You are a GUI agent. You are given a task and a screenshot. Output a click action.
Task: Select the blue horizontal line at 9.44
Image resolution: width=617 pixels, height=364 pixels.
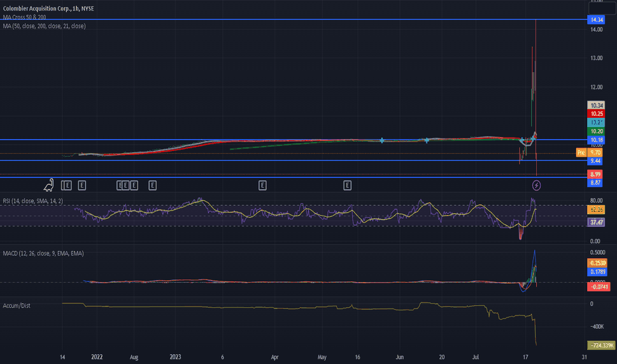click(293, 161)
